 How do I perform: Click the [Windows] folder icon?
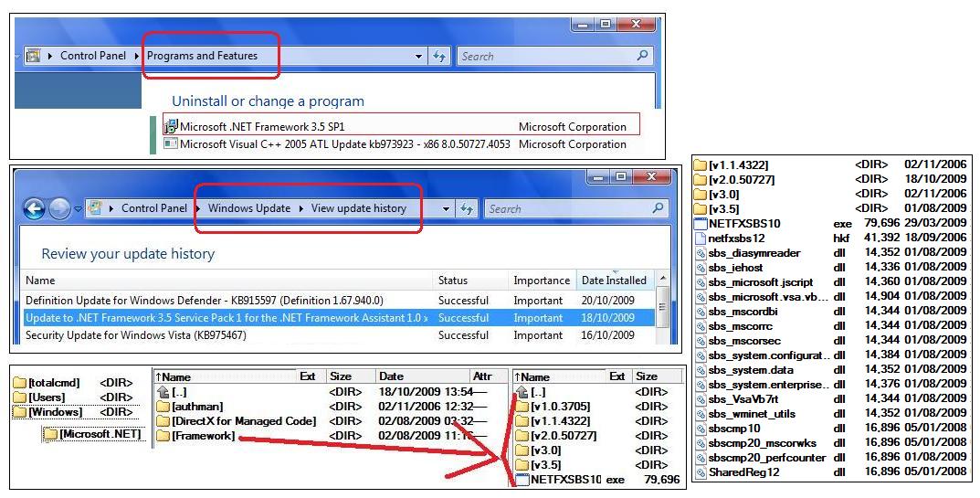tap(20, 412)
